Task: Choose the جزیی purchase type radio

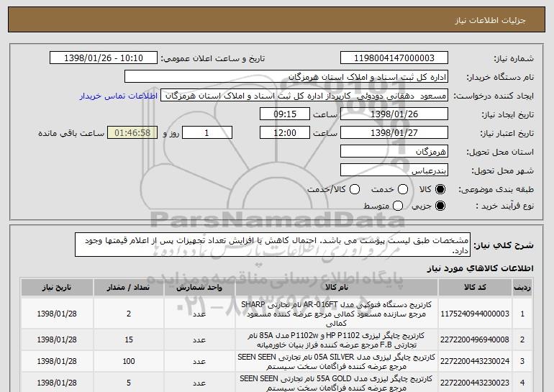Action: click(x=440, y=206)
